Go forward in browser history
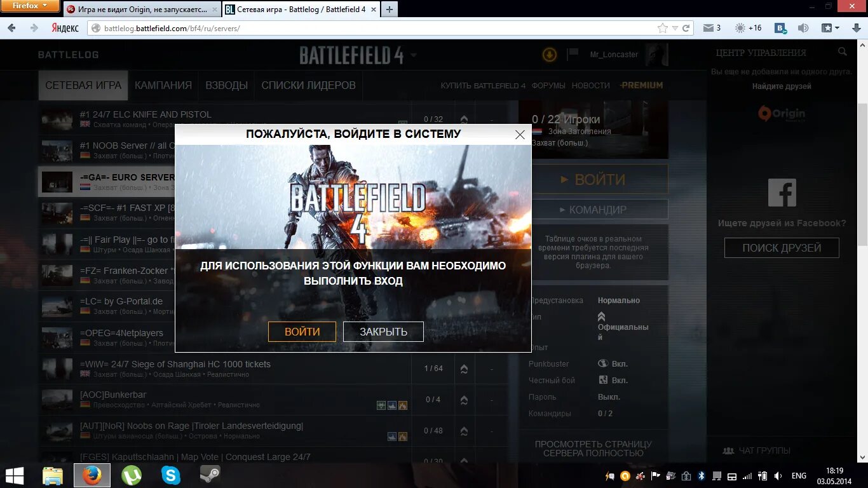 pos(34,28)
